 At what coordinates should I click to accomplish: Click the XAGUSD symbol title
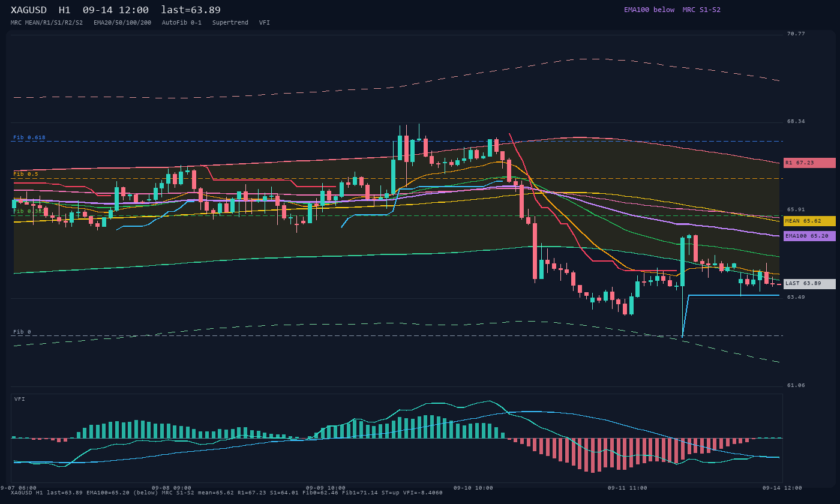click(x=28, y=10)
